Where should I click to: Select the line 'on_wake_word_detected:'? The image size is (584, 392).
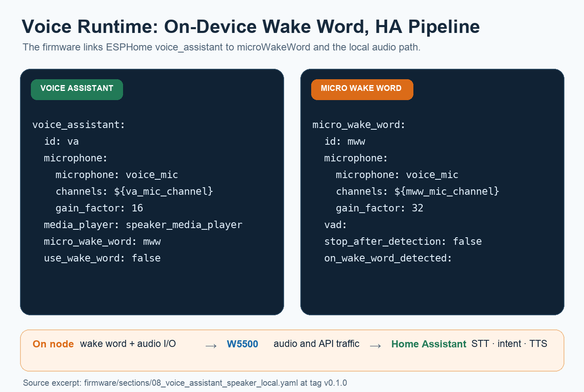(x=388, y=258)
